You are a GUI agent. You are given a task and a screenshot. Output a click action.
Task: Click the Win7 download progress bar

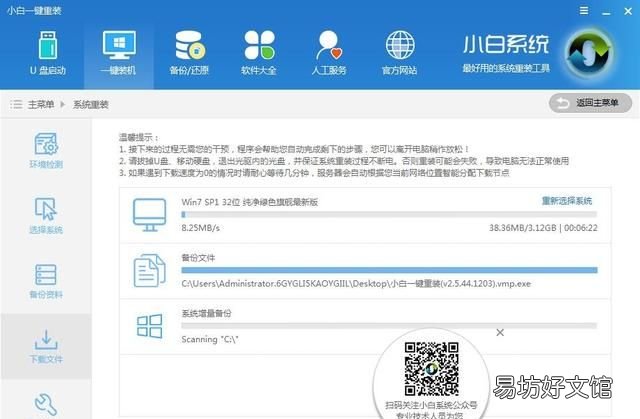point(389,214)
